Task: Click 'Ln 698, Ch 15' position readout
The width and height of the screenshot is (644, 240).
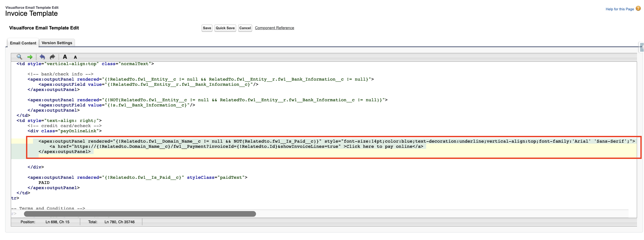Action: (x=57, y=222)
